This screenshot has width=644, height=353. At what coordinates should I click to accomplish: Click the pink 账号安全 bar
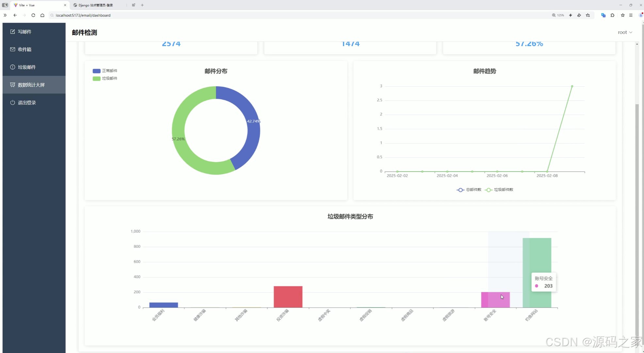[495, 300]
